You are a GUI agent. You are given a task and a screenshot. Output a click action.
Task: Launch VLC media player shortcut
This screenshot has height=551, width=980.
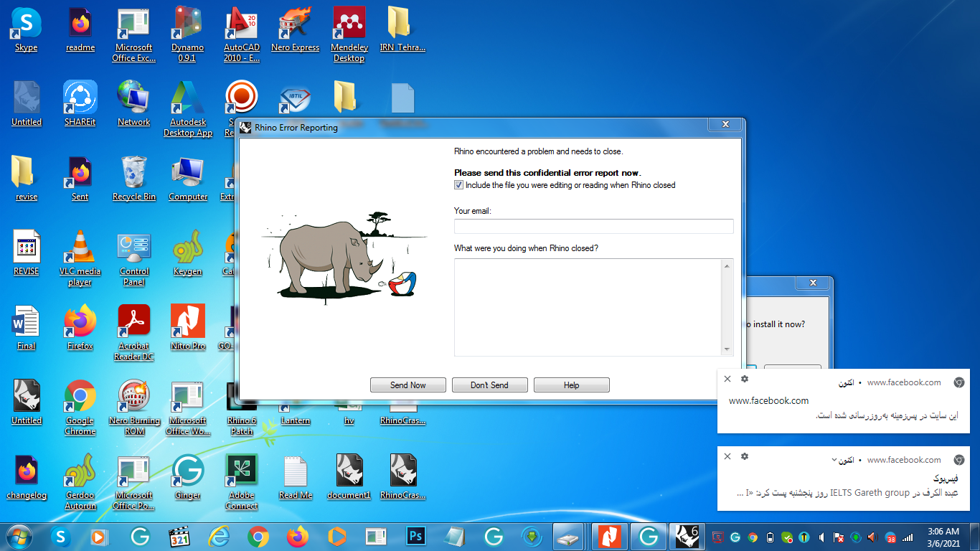tap(80, 258)
